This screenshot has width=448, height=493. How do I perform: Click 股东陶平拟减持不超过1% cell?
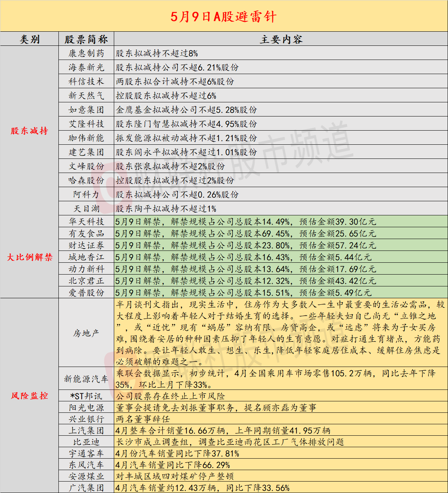[x=281, y=209]
